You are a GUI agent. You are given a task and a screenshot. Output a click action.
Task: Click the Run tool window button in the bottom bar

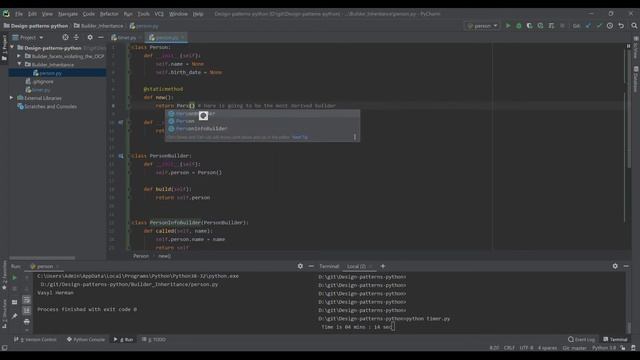click(124, 340)
